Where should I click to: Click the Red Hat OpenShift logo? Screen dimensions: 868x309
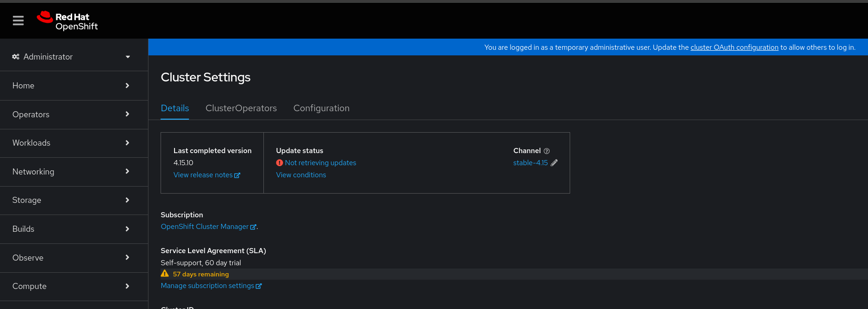coord(67,21)
